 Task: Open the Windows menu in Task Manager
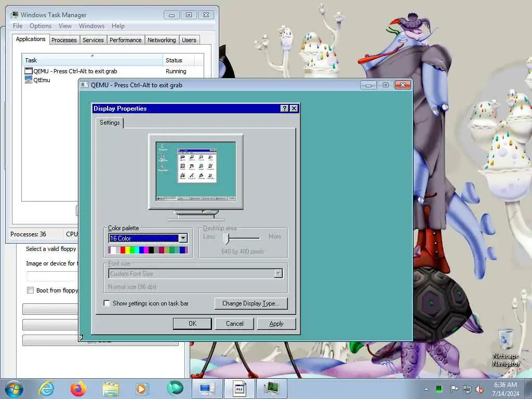pyautogui.click(x=91, y=26)
